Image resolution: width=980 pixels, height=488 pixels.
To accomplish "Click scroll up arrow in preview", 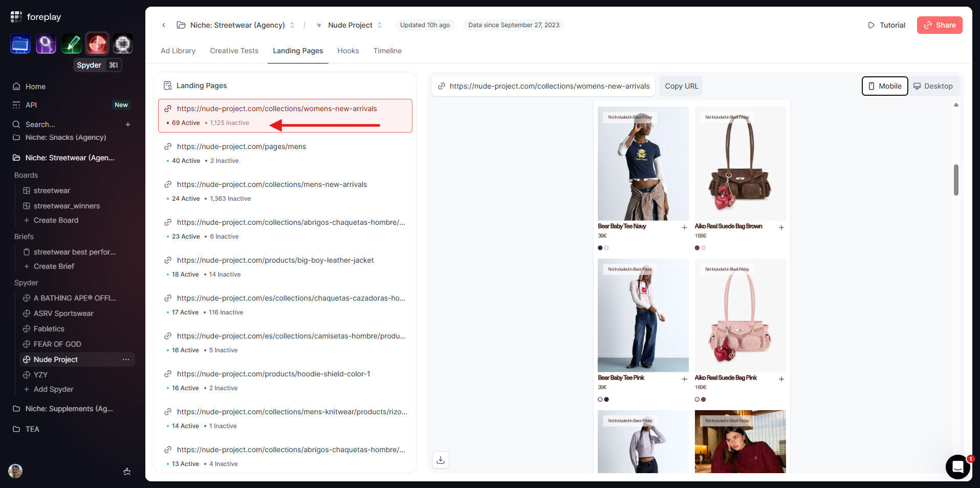I will coord(956,105).
